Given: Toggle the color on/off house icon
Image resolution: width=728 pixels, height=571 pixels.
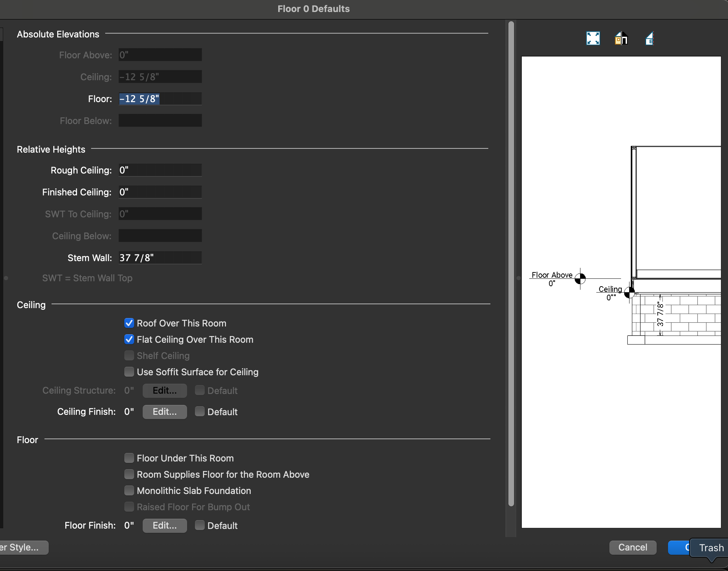Looking at the screenshot, I should pos(621,38).
